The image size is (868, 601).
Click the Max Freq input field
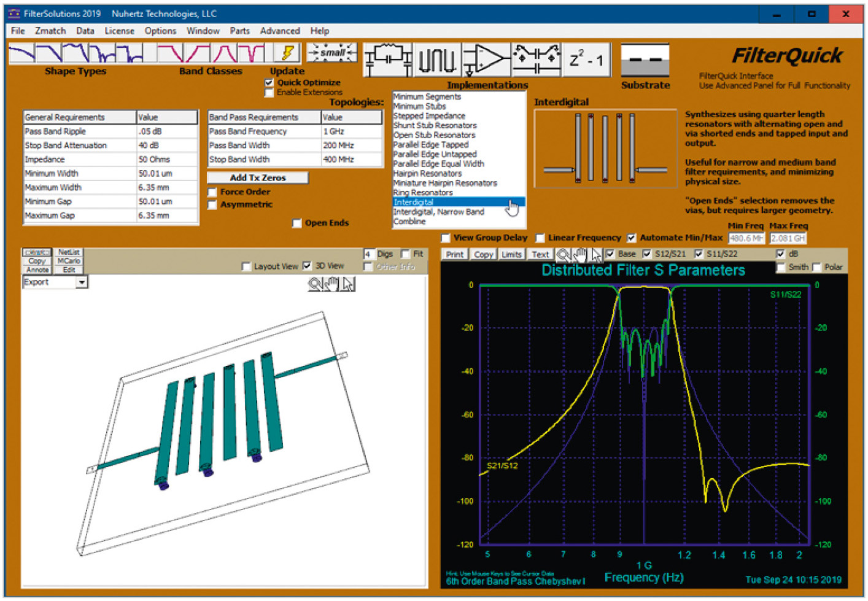788,238
